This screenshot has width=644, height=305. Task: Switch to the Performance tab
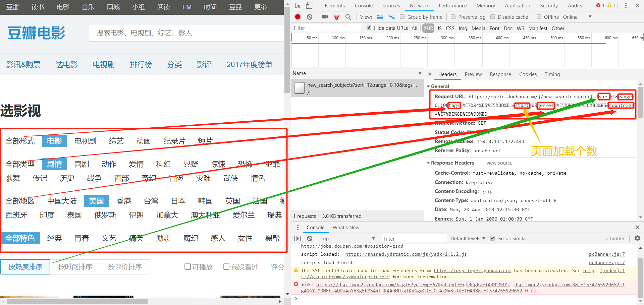[x=452, y=6]
